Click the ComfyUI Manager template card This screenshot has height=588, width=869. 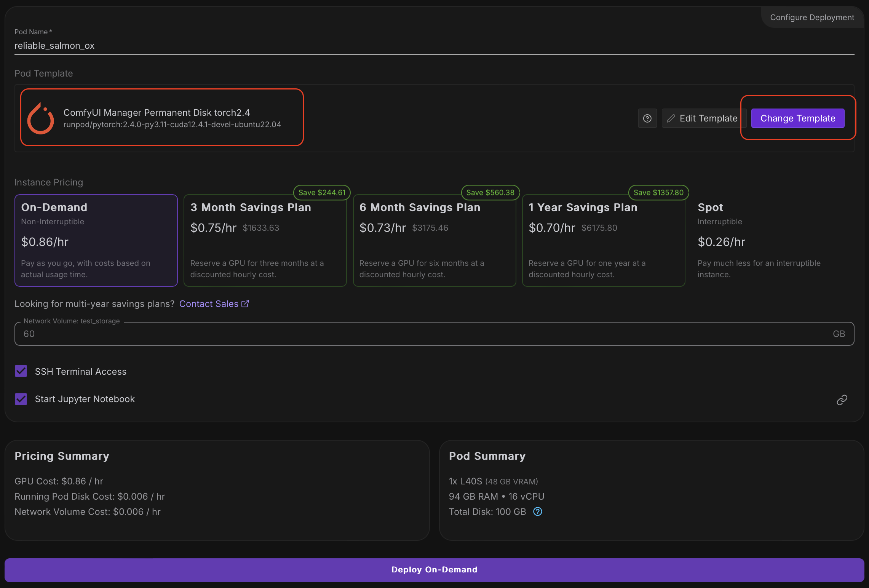[x=162, y=117]
